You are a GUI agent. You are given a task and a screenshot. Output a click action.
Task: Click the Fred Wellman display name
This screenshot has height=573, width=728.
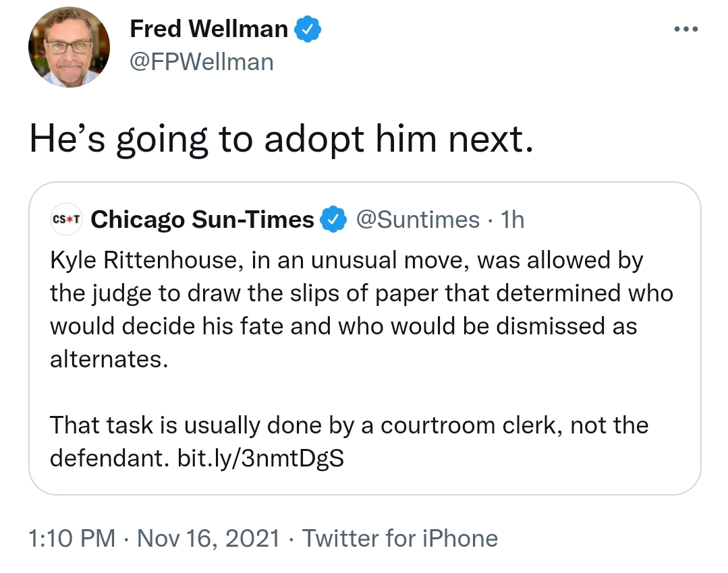click(x=209, y=29)
